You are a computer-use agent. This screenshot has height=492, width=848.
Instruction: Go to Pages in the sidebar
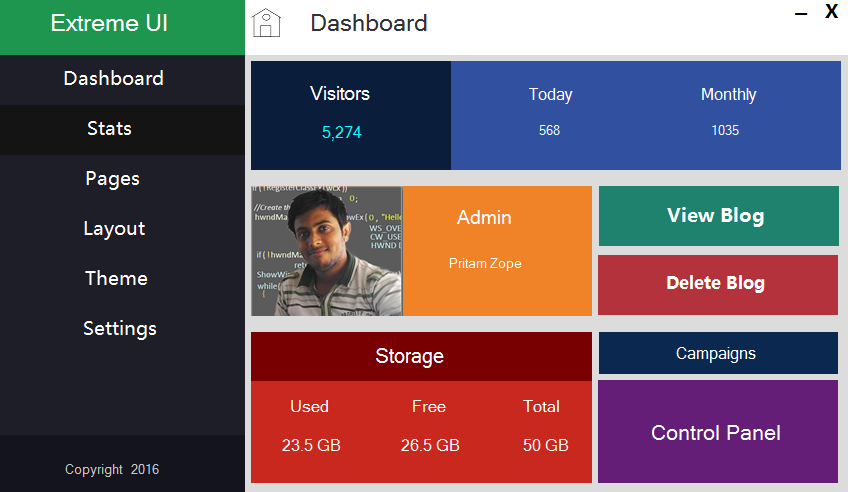click(112, 179)
